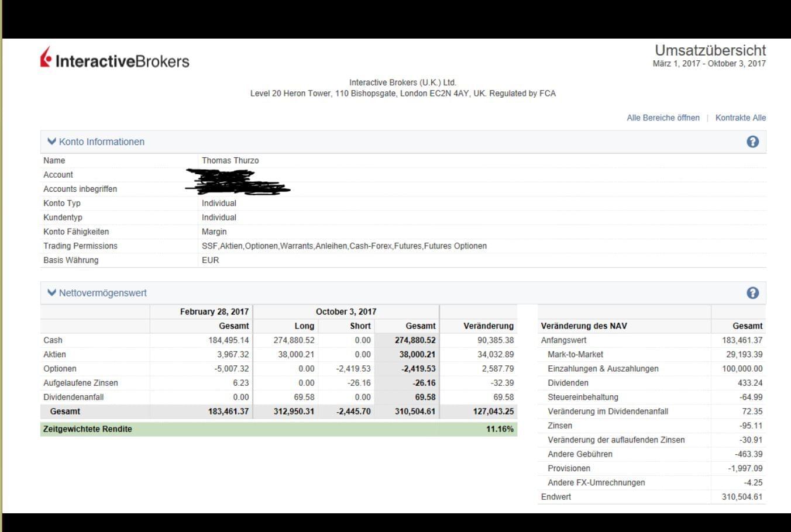The height and width of the screenshot is (532, 791).
Task: Select the Margin account capability value
Action: [214, 232]
